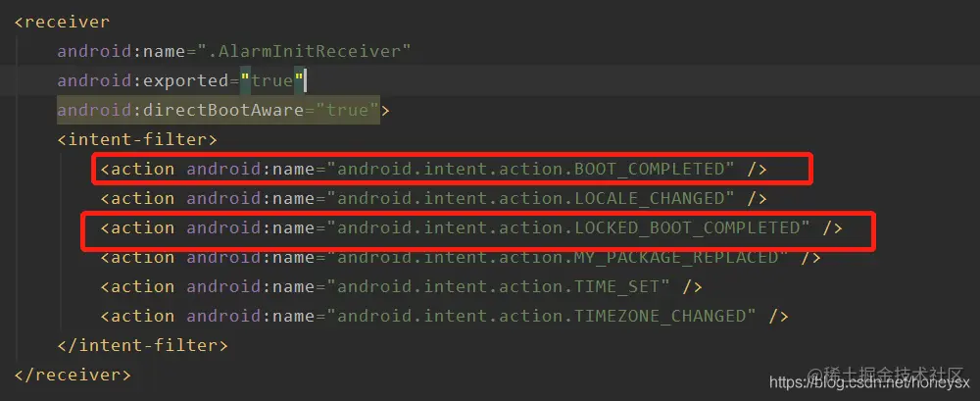980x401 pixels.
Task: Click the android:directBootAware="true" attribute
Action: pyautogui.click(x=219, y=110)
